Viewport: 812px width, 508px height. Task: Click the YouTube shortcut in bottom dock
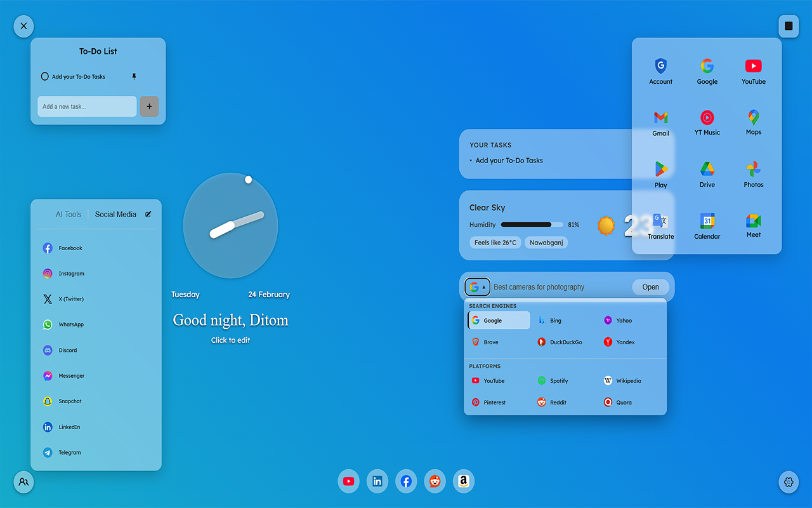coord(348,481)
